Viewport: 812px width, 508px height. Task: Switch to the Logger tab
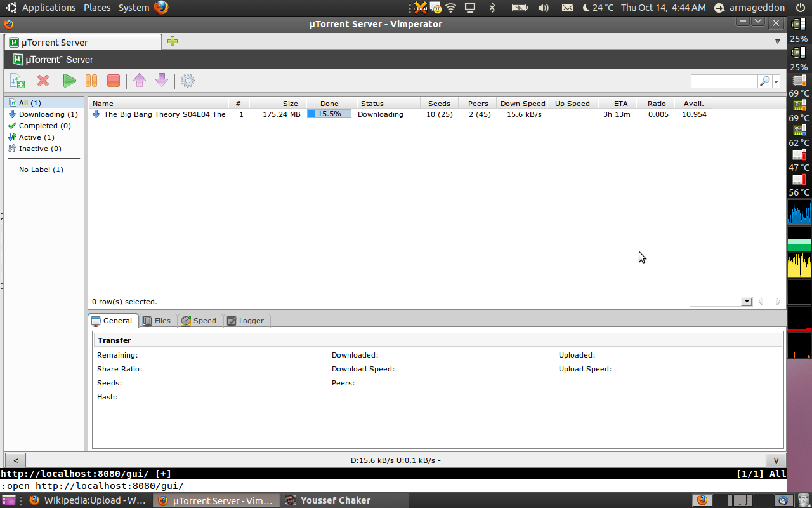point(246,321)
